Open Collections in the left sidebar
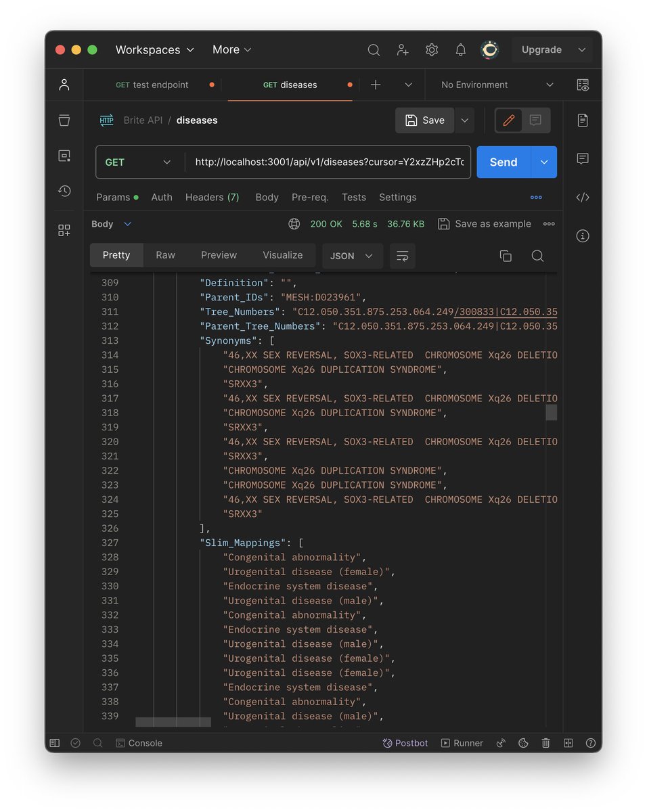Image resolution: width=647 pixels, height=812 pixels. click(x=64, y=120)
